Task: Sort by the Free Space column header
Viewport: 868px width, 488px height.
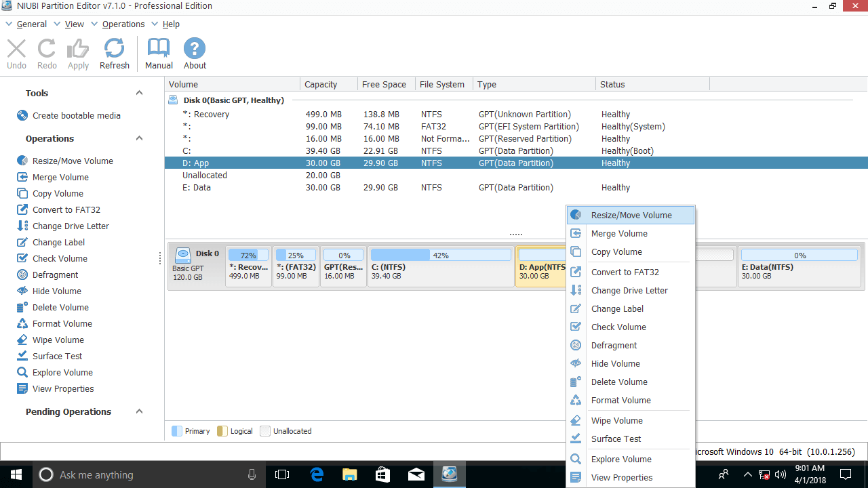Action: click(x=386, y=84)
